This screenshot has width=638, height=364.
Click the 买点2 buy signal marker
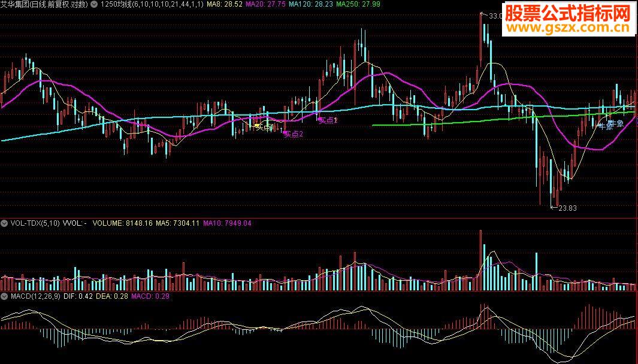pos(294,134)
